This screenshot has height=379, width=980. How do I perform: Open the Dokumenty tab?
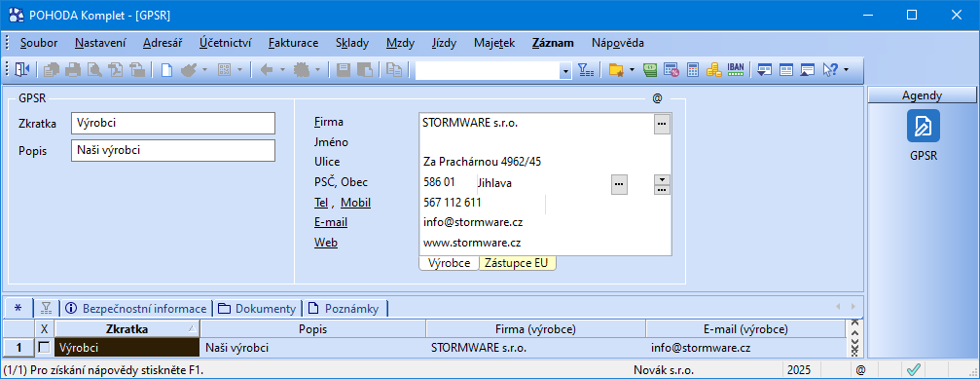tap(258, 308)
